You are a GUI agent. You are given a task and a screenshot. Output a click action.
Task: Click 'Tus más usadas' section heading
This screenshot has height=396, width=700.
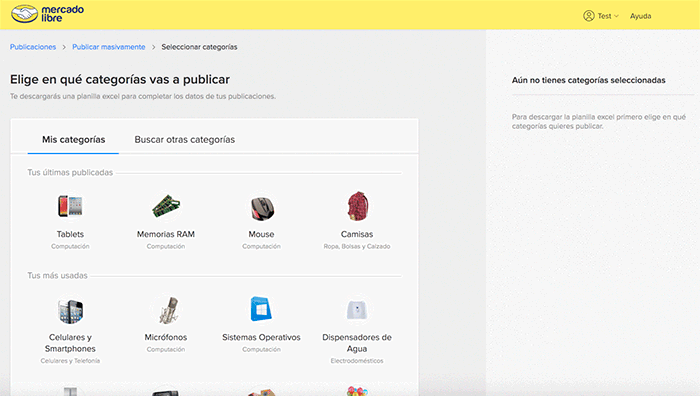point(57,275)
